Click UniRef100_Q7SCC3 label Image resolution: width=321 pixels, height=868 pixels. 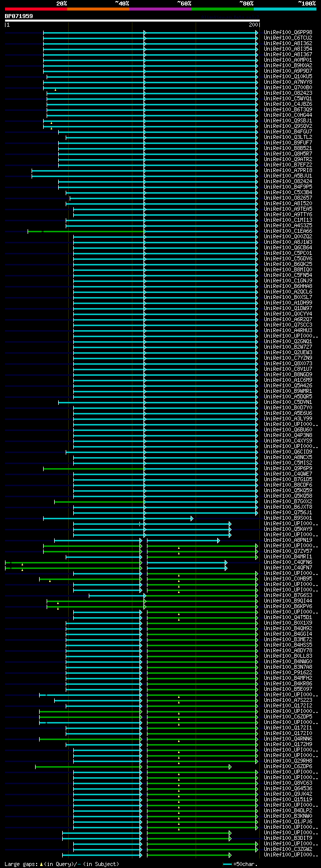pos(288,325)
